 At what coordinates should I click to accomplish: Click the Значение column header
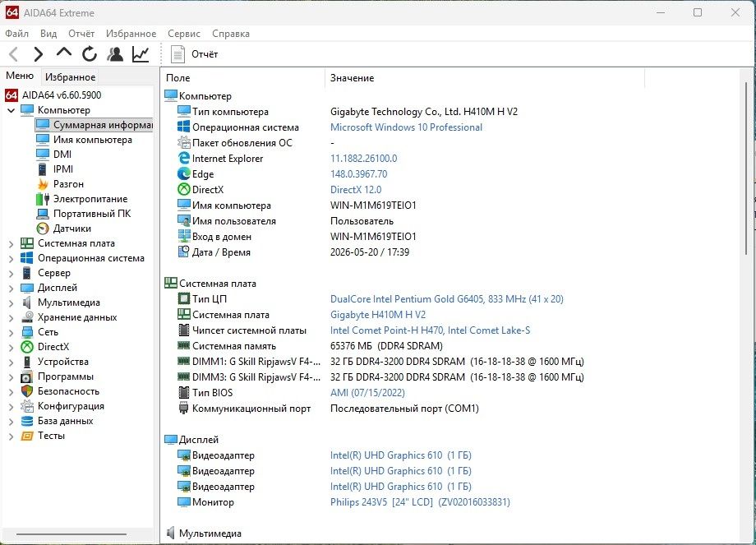point(485,78)
